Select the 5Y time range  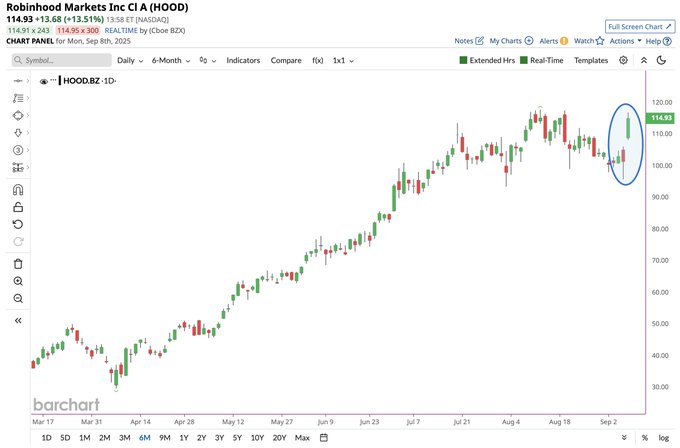pos(237,438)
